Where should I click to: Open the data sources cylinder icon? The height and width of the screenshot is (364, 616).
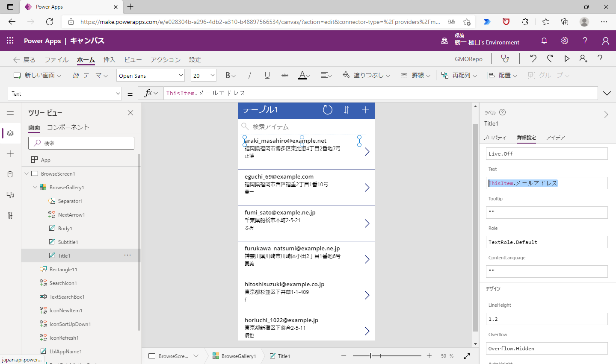click(10, 174)
